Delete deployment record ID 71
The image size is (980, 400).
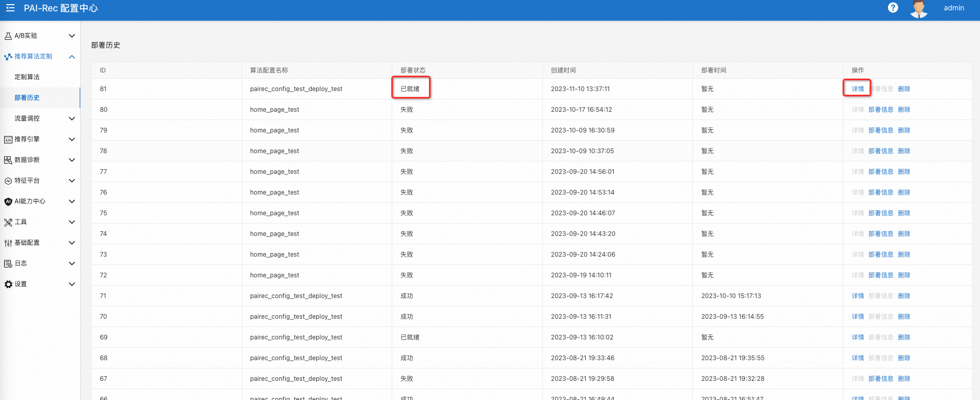[904, 296]
